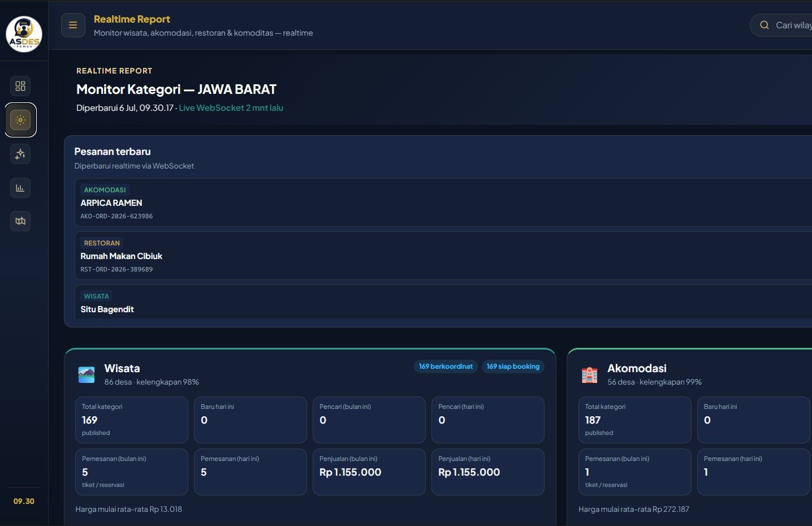
Task: Click the search magnifier icon
Action: (765, 25)
